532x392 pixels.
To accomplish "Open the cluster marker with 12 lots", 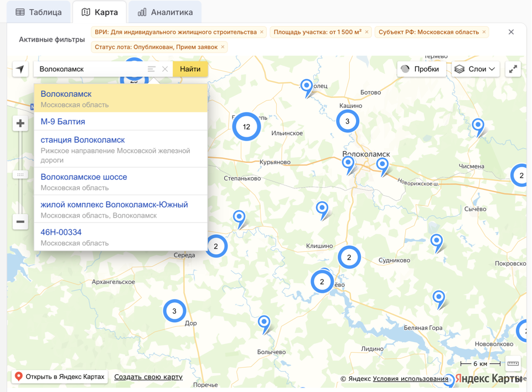I will coord(246,127).
